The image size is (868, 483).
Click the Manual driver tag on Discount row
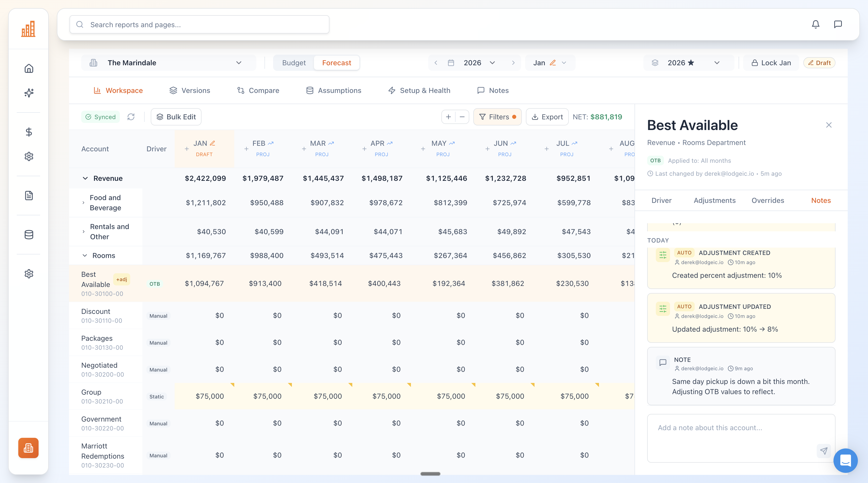[x=158, y=316]
